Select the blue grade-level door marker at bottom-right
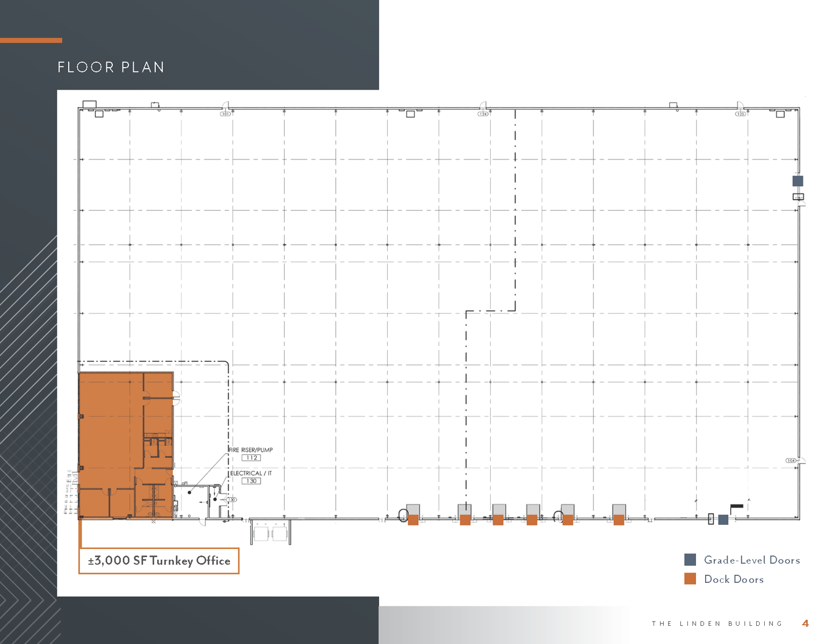This screenshot has height=644, width=834. pyautogui.click(x=723, y=519)
